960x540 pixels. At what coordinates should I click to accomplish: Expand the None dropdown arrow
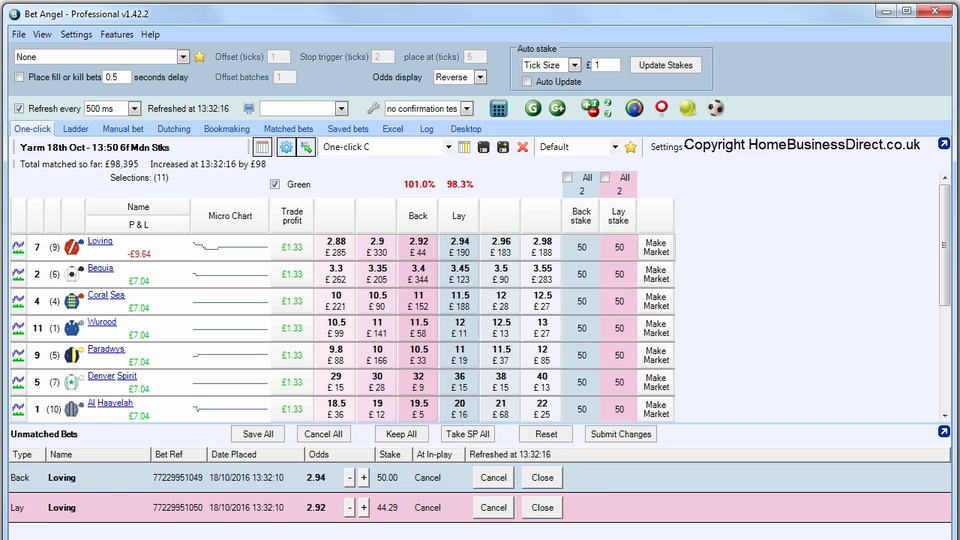[183, 57]
